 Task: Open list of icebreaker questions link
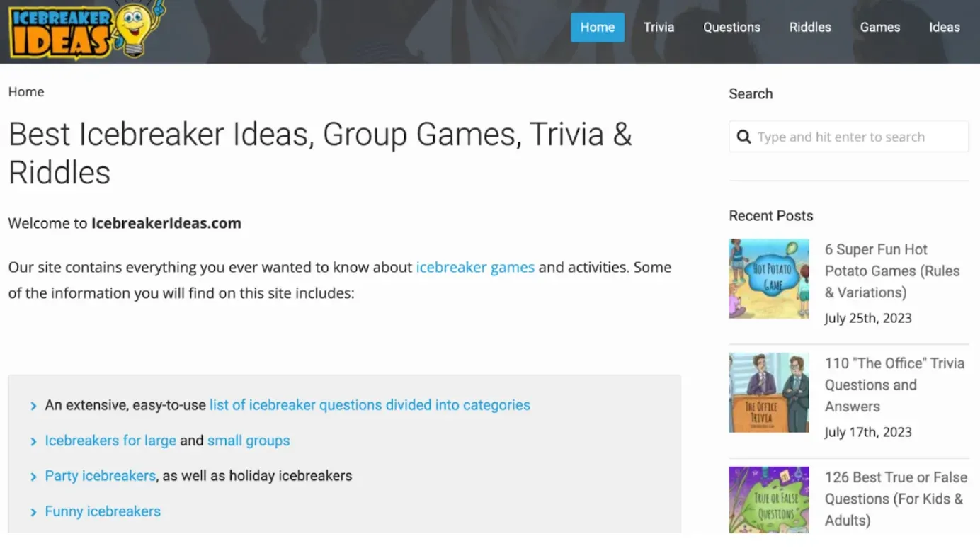370,405
